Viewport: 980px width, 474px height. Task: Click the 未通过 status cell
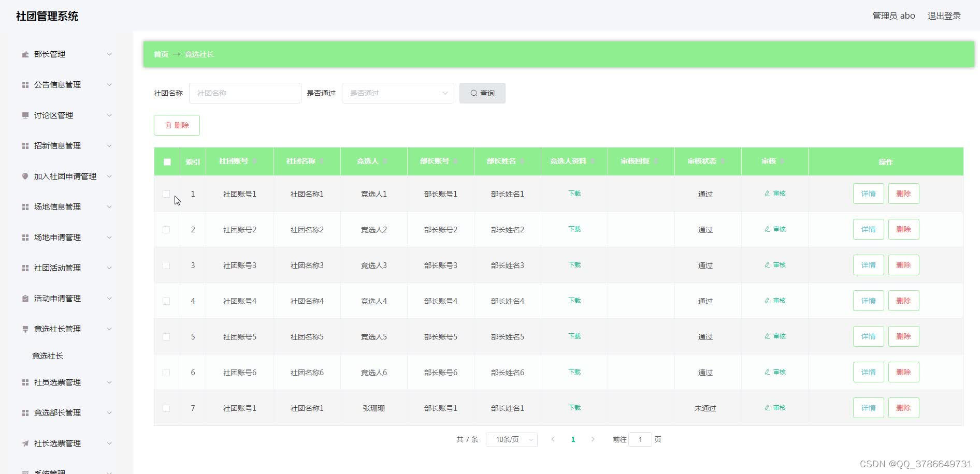click(705, 408)
